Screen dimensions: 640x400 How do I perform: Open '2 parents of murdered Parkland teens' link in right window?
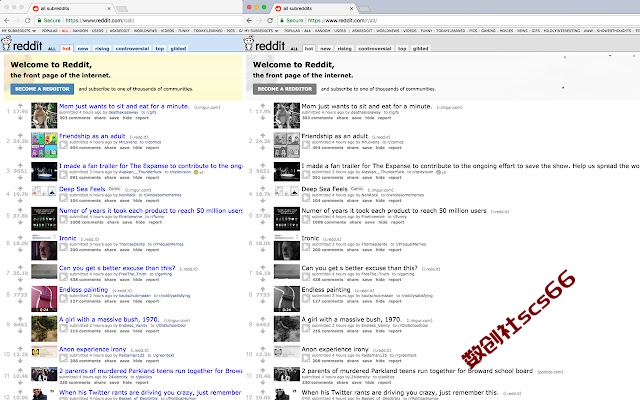pos(417,371)
